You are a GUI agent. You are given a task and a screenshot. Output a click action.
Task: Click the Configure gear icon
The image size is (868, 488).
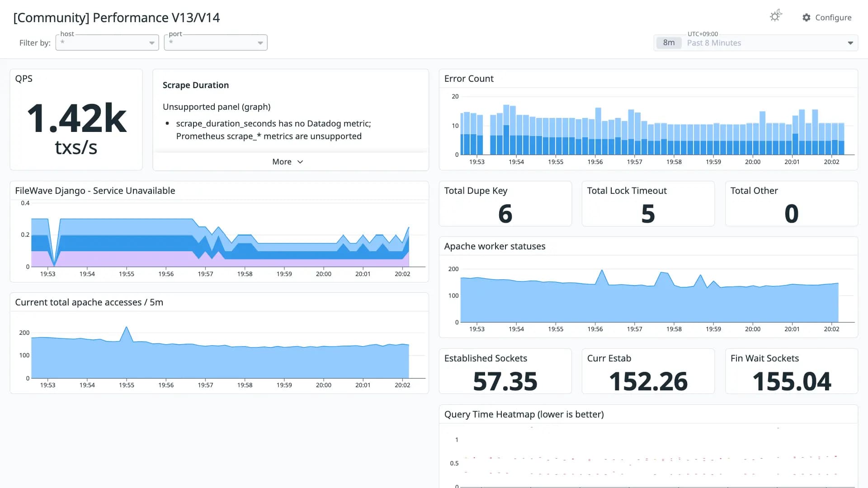click(x=807, y=18)
